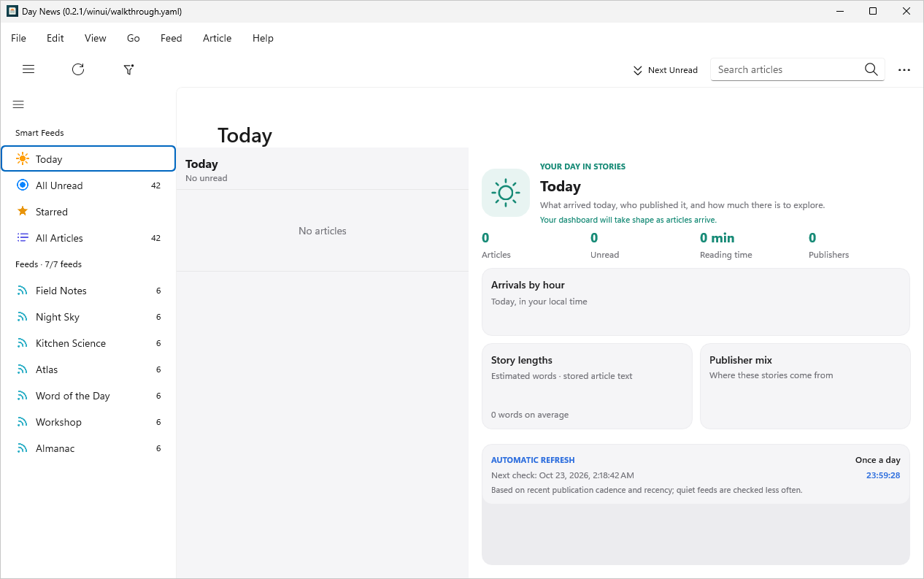Open the Edit menu
The image size is (924, 579).
pyautogui.click(x=55, y=38)
